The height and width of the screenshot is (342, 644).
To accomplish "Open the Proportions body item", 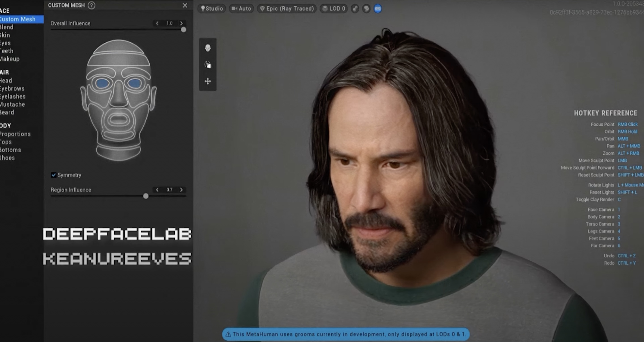I will click(15, 134).
